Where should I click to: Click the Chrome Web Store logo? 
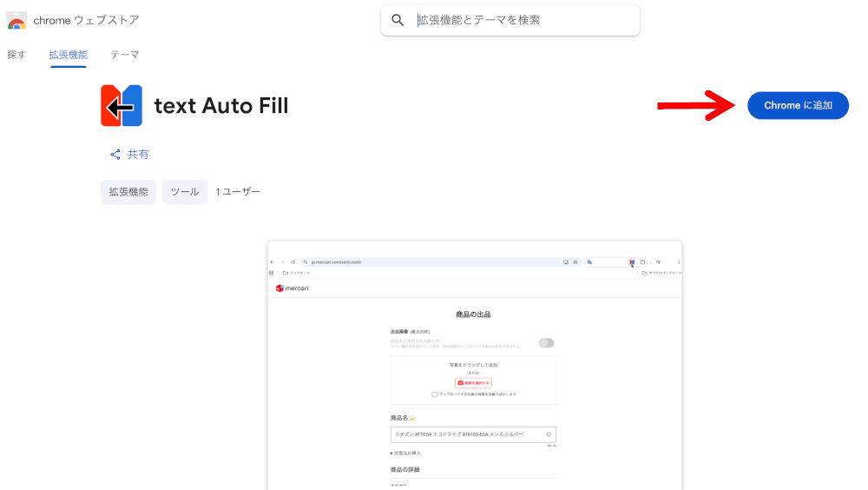[x=16, y=20]
